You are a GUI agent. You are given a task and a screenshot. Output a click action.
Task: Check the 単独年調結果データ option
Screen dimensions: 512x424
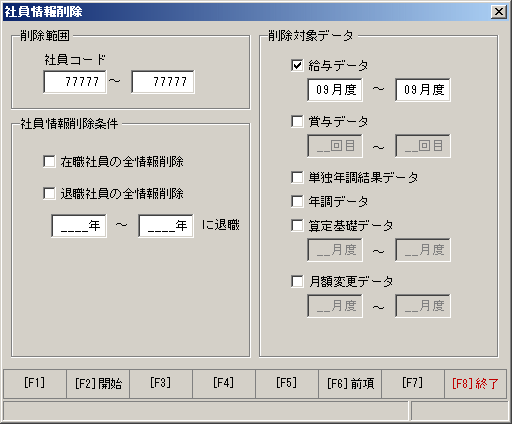297,177
